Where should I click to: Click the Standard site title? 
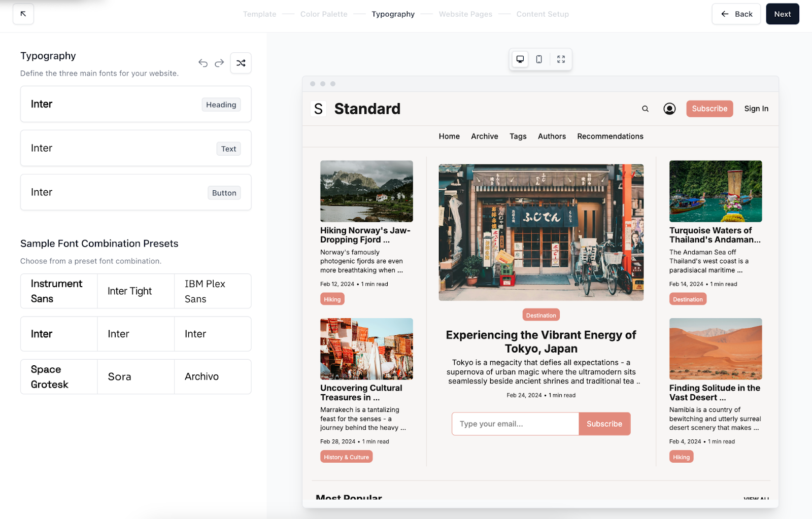367,109
